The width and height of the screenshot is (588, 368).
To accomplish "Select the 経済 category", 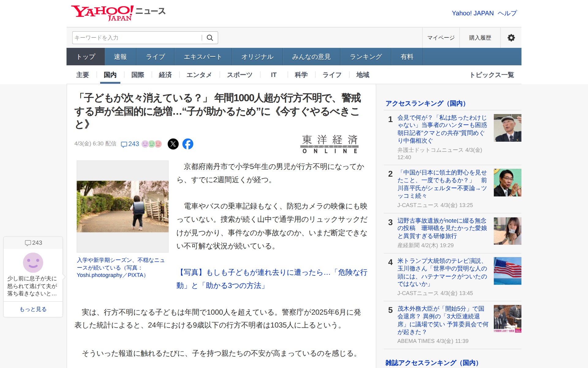I will (165, 75).
